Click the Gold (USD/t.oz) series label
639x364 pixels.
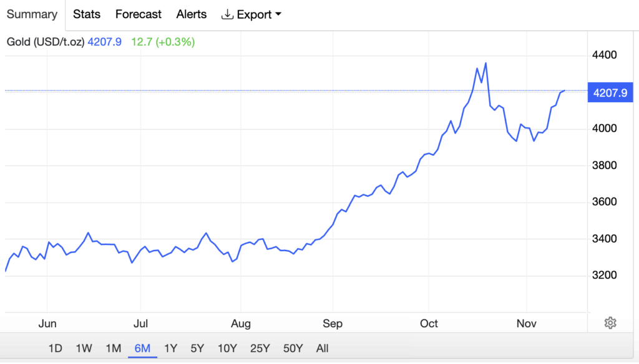point(46,42)
